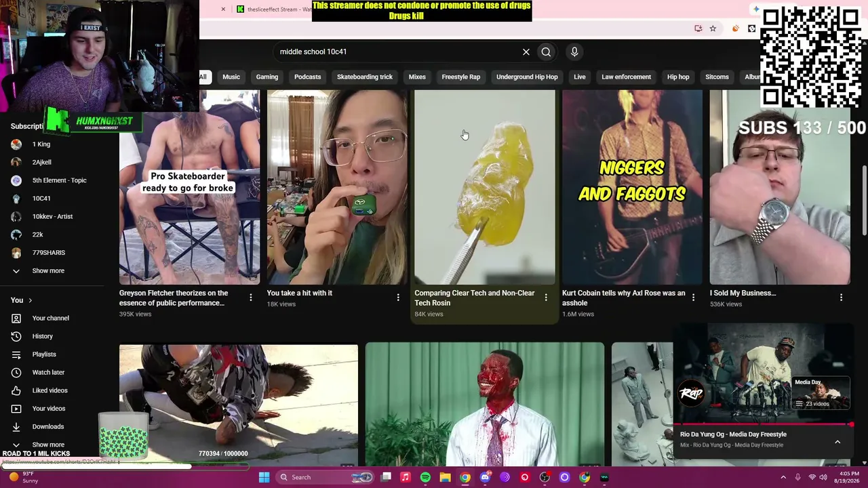Open options for I Sold My Business short
This screenshot has width=868, height=488.
pos(841,298)
